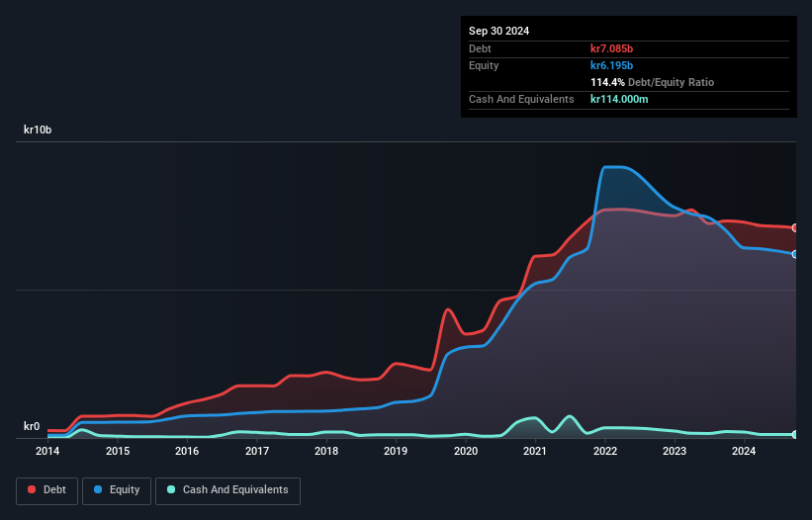Click the kr7.085b debt value

click(611, 48)
